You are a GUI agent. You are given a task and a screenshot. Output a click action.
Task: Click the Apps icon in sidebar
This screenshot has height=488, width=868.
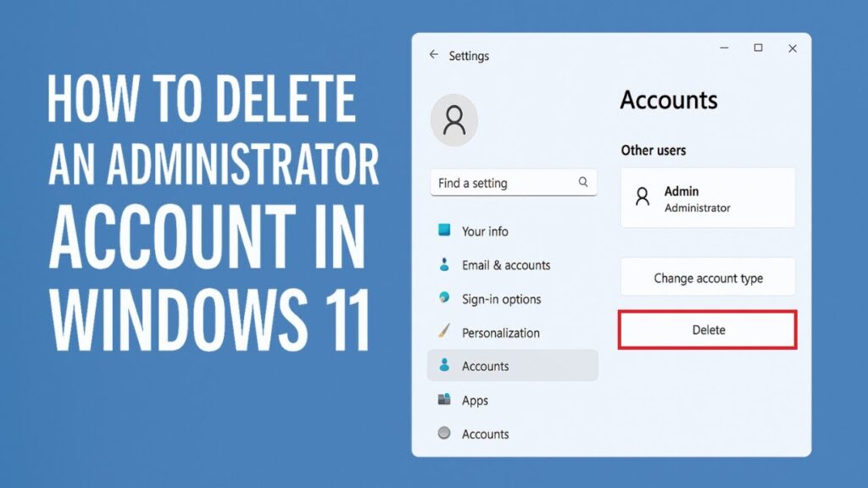[x=444, y=400]
